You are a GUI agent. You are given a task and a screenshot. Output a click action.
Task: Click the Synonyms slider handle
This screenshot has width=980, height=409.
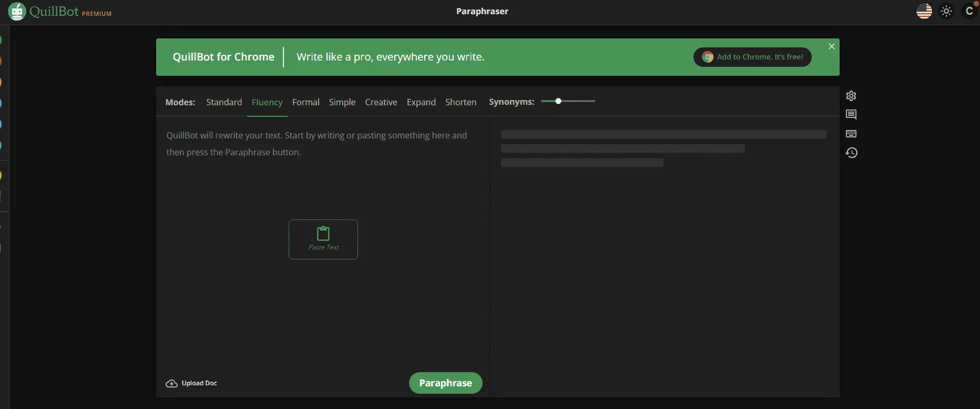click(558, 101)
